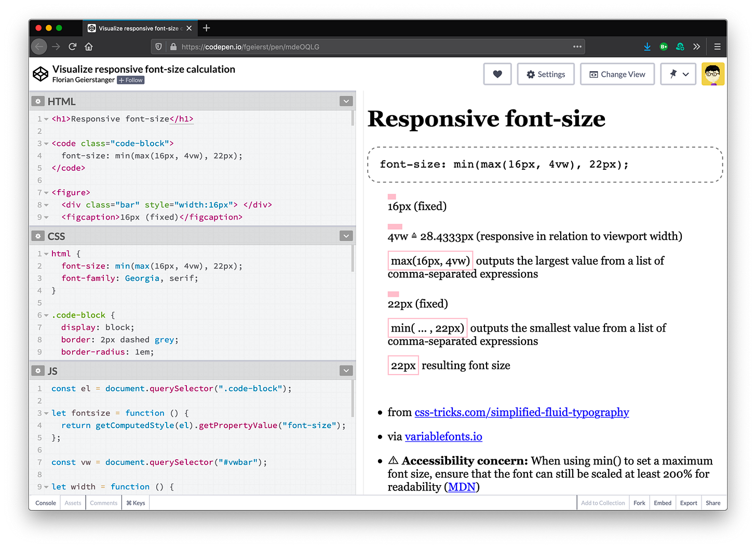Open the Comments tab in footer
The width and height of the screenshot is (756, 548).
pos(103,503)
